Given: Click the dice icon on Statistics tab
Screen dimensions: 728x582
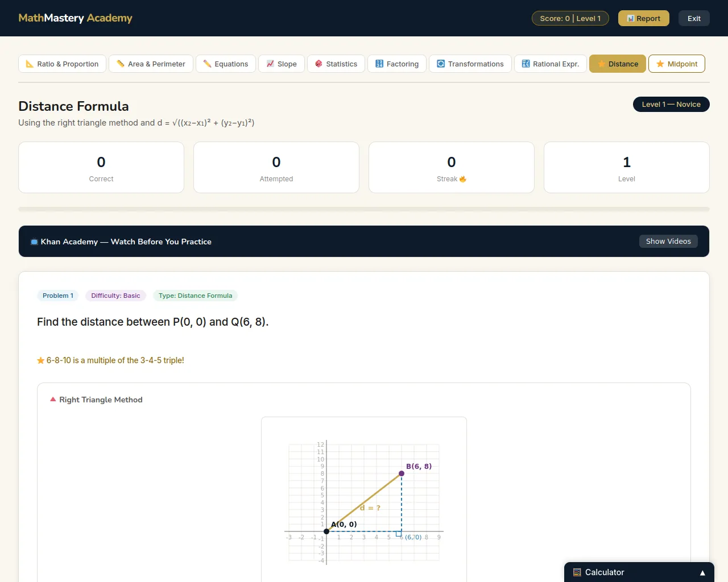Looking at the screenshot, I should click(318, 64).
